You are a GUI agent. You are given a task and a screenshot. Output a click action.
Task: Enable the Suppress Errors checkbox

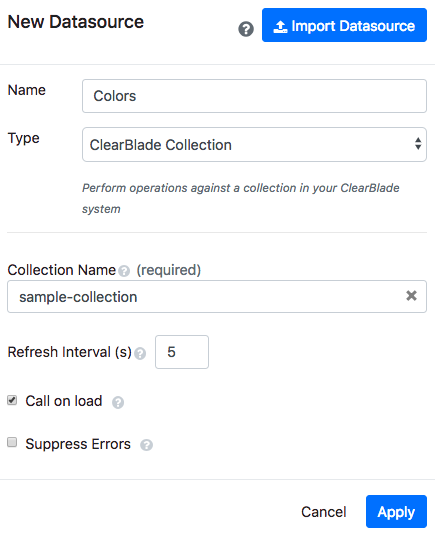pyautogui.click(x=12, y=442)
